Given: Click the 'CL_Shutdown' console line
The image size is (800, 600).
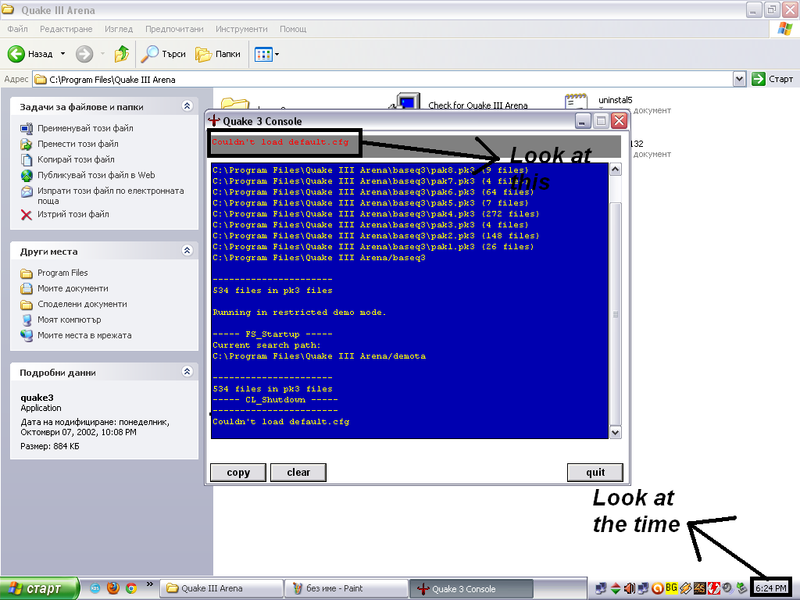Looking at the screenshot, I should 276,399.
